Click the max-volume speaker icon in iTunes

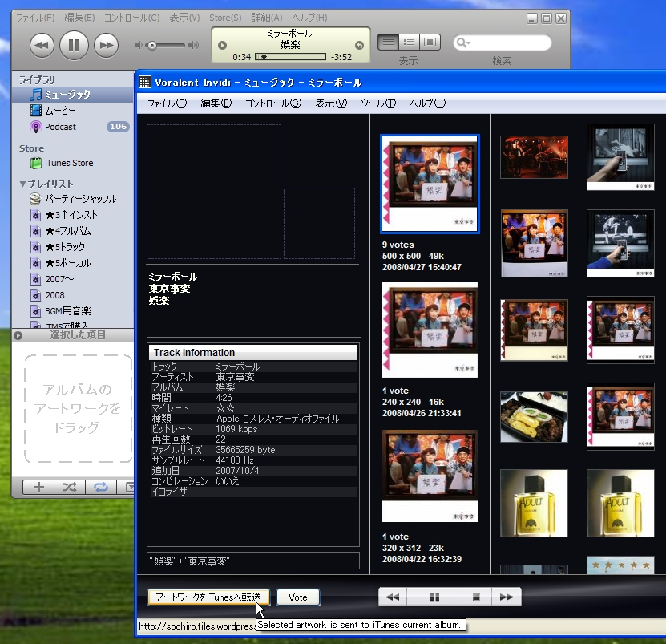pos(194,45)
